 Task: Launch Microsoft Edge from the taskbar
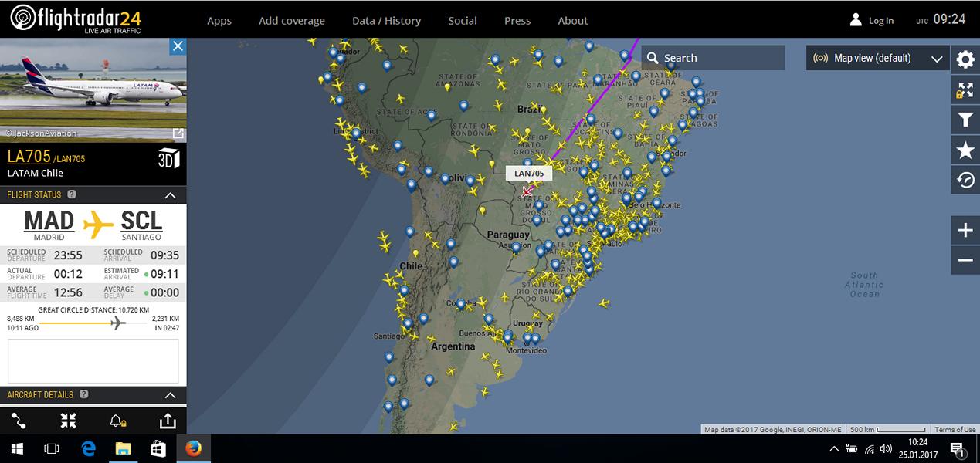pos(88,448)
